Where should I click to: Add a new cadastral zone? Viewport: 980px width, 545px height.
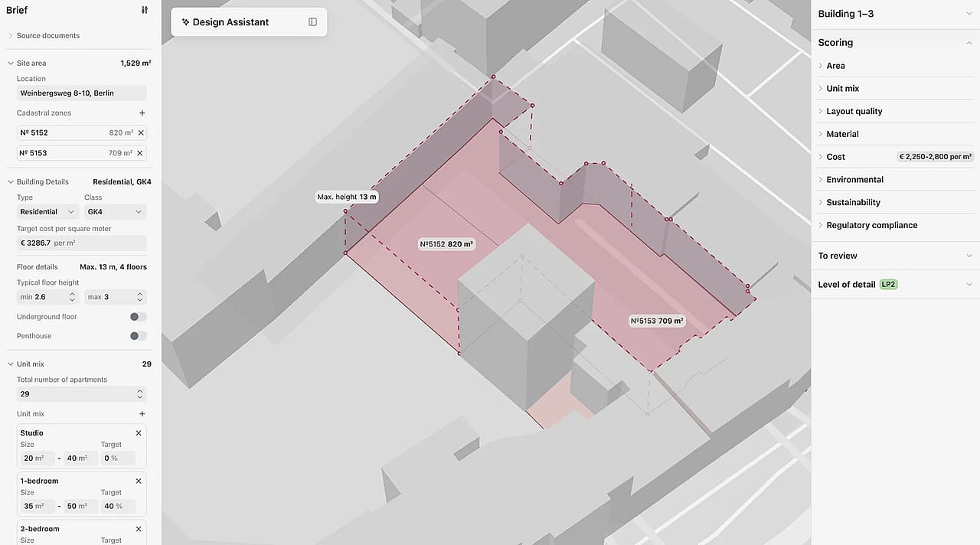(x=142, y=113)
